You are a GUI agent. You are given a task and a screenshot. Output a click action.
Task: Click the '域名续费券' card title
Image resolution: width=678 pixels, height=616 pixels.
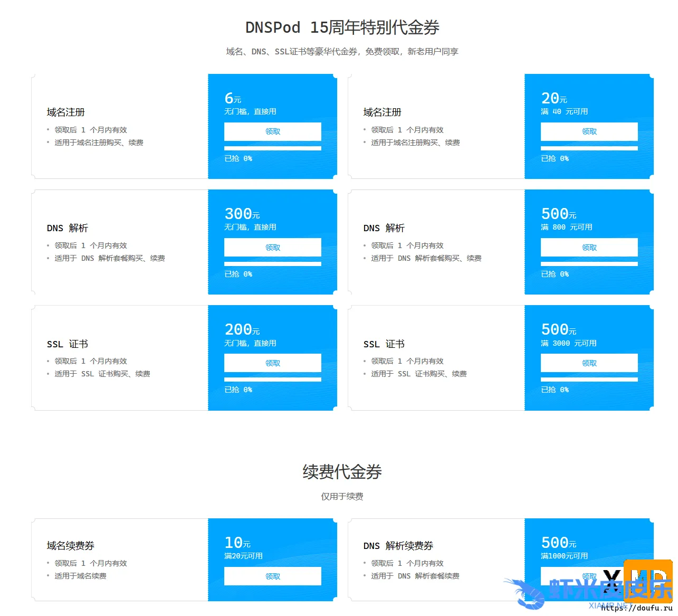[x=71, y=546]
